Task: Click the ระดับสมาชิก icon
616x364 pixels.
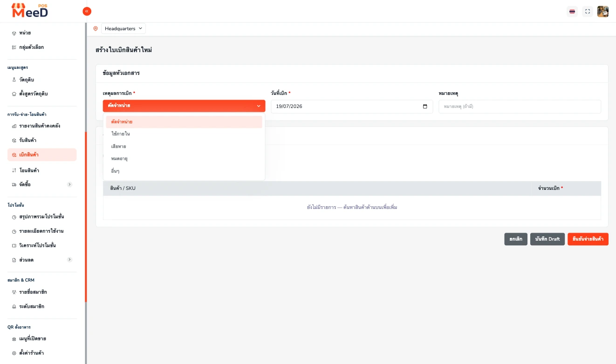Action: tap(14, 307)
